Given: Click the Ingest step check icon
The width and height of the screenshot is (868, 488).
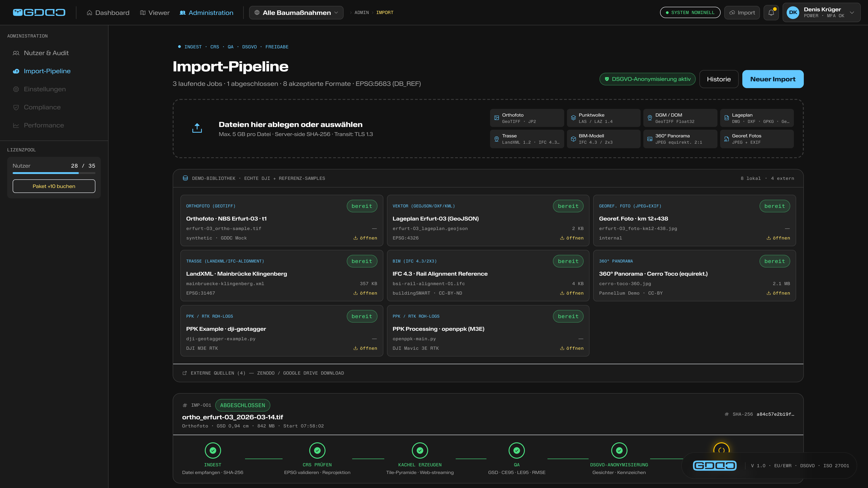Looking at the screenshot, I should point(213,450).
